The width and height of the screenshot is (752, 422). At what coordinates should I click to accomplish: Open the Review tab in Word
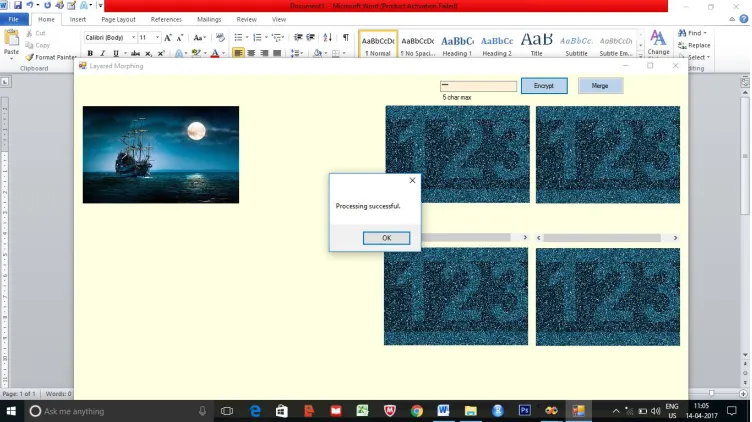pos(247,19)
